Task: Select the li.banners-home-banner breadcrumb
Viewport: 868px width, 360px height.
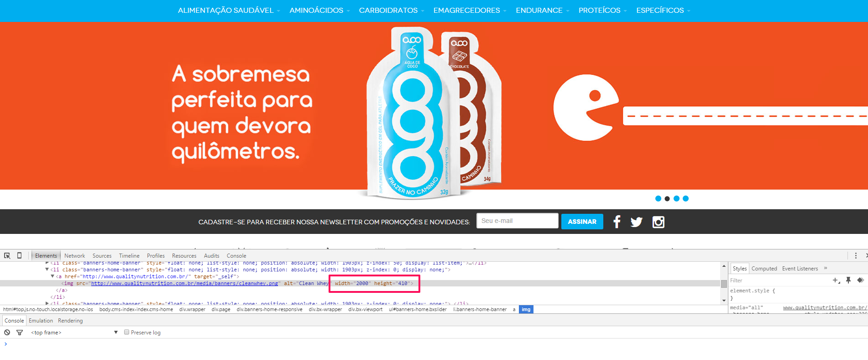Action: (480, 309)
